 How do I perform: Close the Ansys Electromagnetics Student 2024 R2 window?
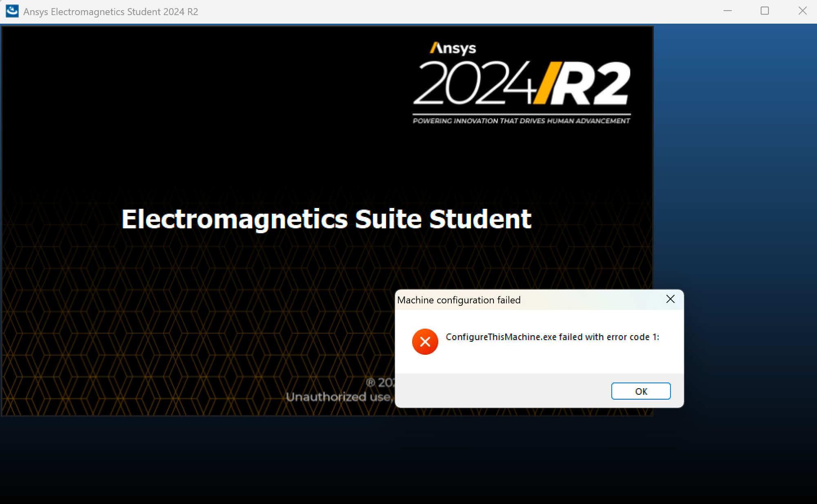(802, 11)
